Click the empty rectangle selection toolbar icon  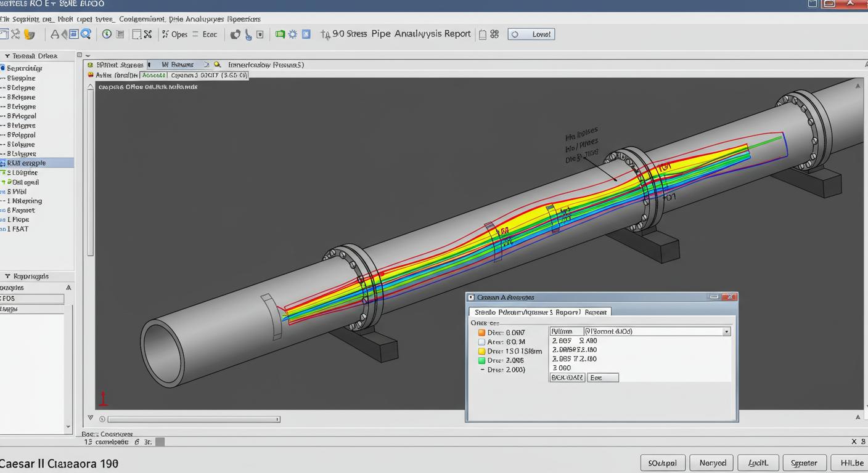pyautogui.click(x=137, y=34)
